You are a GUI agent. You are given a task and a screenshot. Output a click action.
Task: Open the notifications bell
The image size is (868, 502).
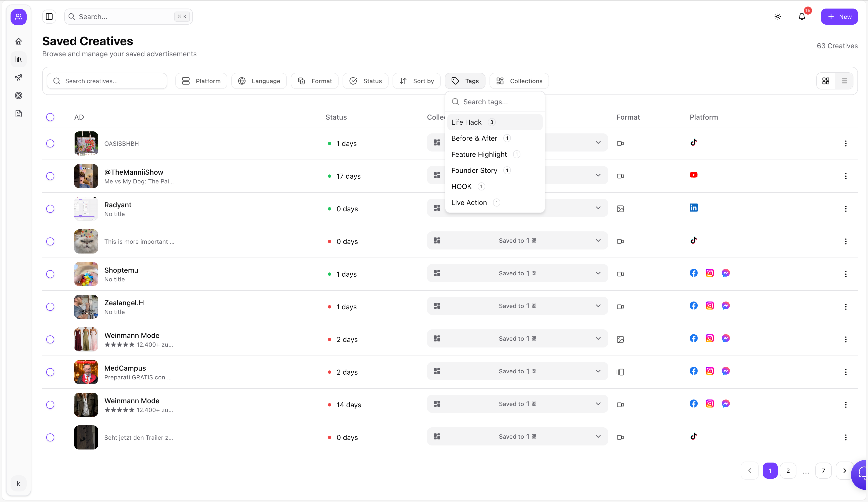pyautogui.click(x=801, y=17)
